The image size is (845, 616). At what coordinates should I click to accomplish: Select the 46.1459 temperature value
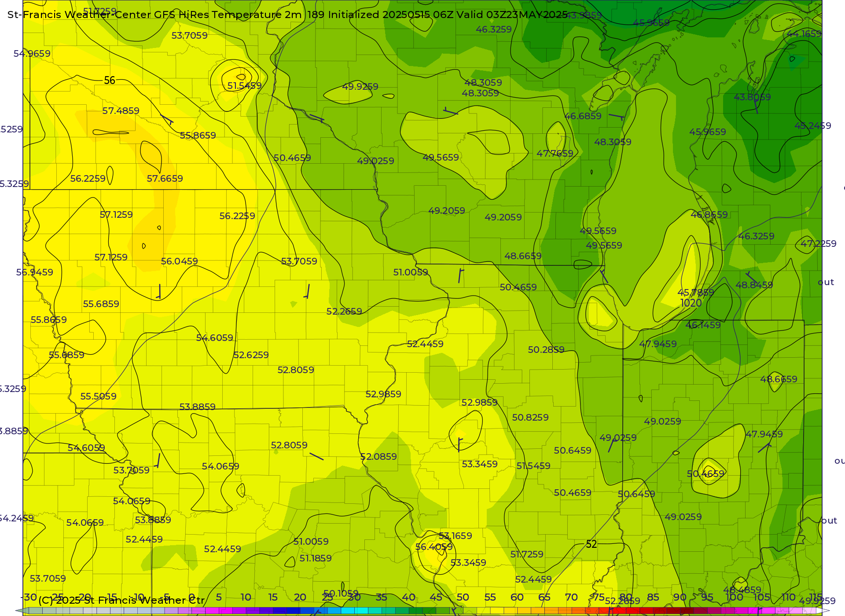(703, 325)
